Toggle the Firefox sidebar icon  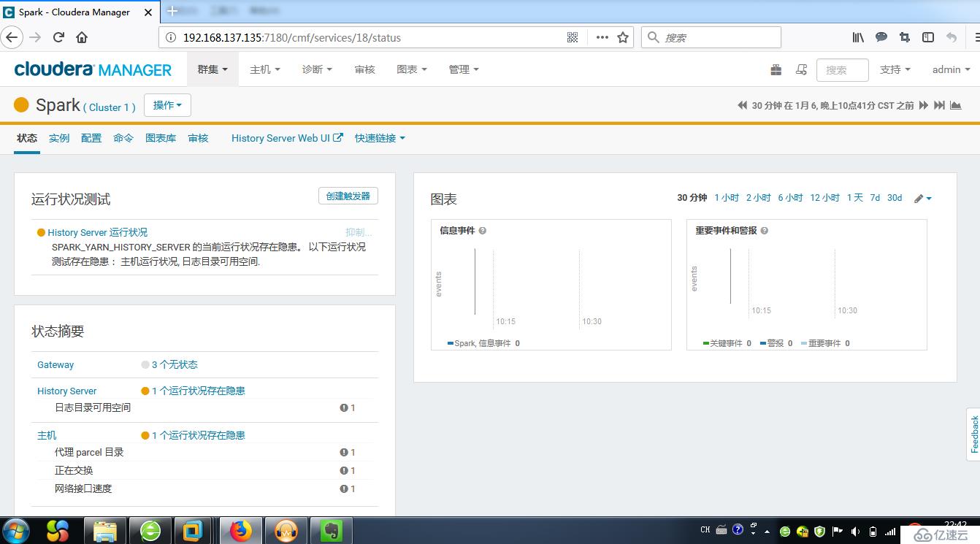point(928,37)
